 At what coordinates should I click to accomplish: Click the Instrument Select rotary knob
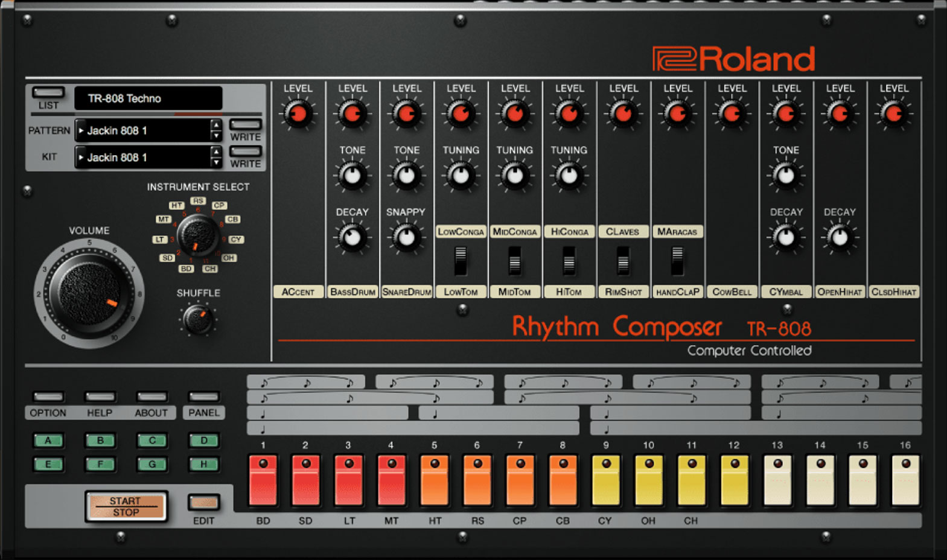tap(197, 235)
